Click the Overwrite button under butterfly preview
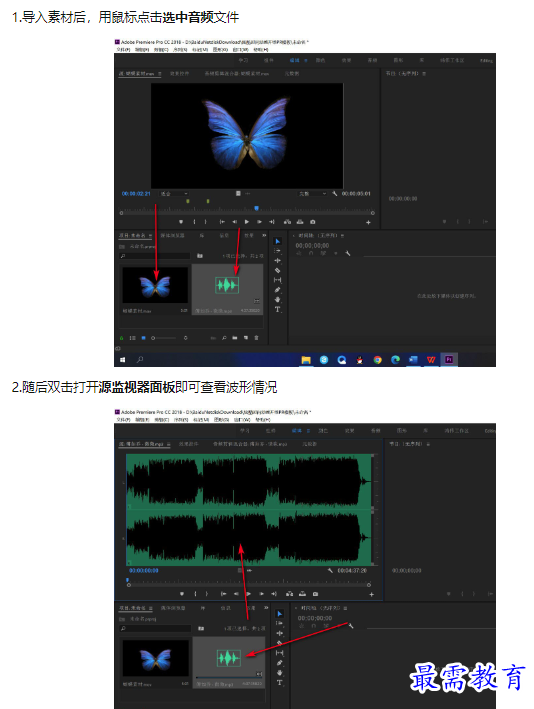 (300, 222)
